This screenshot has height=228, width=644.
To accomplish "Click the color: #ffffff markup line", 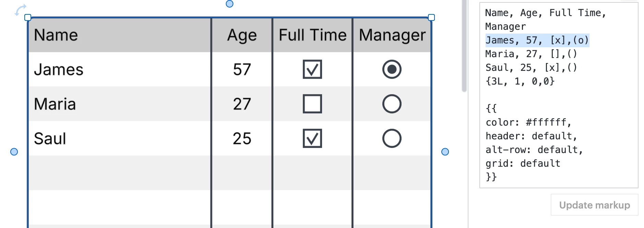I will click(528, 122).
